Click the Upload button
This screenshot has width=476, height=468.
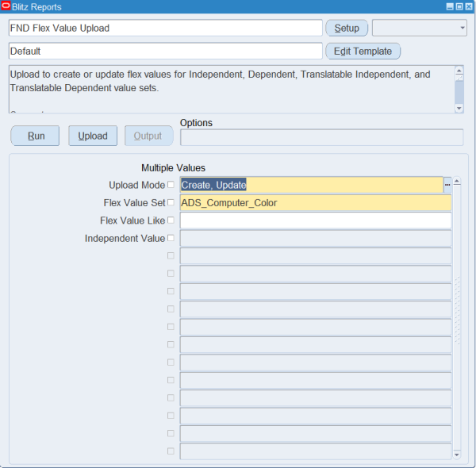pyautogui.click(x=93, y=136)
